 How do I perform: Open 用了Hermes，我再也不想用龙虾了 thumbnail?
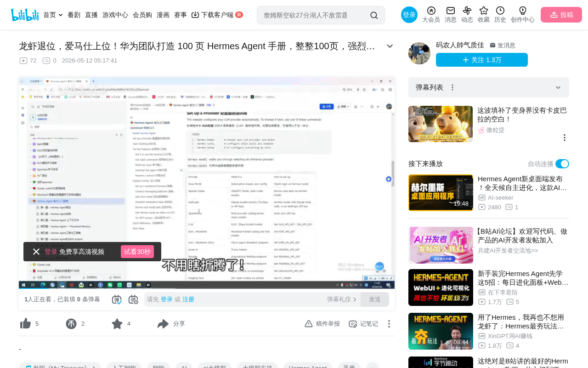pyautogui.click(x=441, y=331)
